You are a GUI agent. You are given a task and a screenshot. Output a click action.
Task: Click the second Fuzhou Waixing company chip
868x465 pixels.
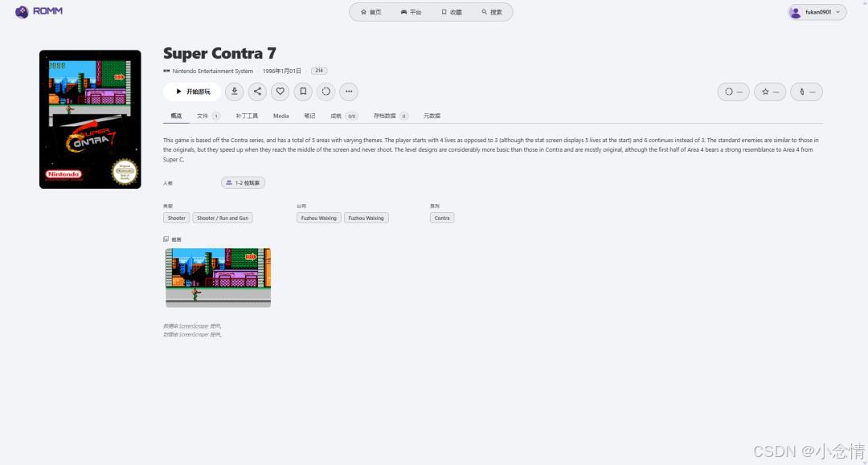[x=366, y=218]
